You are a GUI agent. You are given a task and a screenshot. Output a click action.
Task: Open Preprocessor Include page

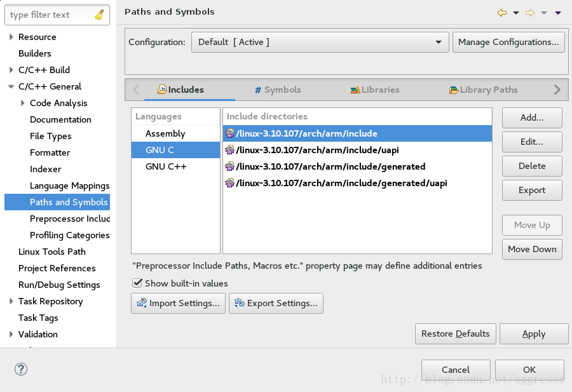(x=70, y=219)
